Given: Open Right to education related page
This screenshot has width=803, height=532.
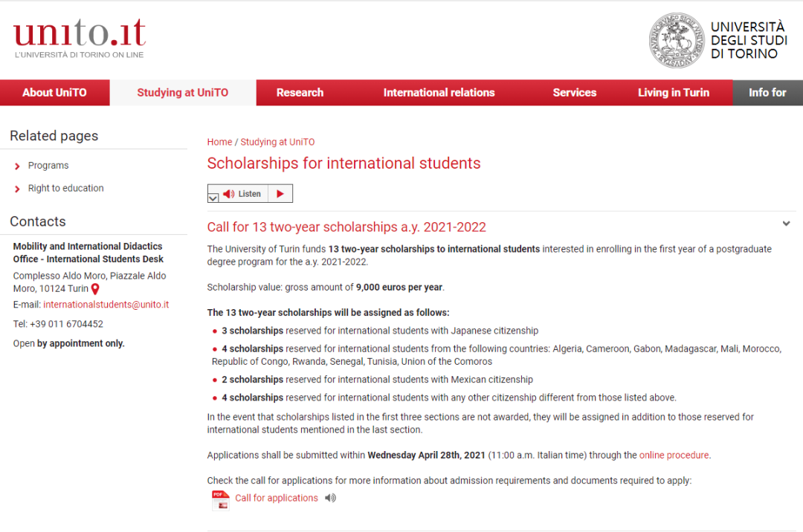Looking at the screenshot, I should tap(65, 188).
